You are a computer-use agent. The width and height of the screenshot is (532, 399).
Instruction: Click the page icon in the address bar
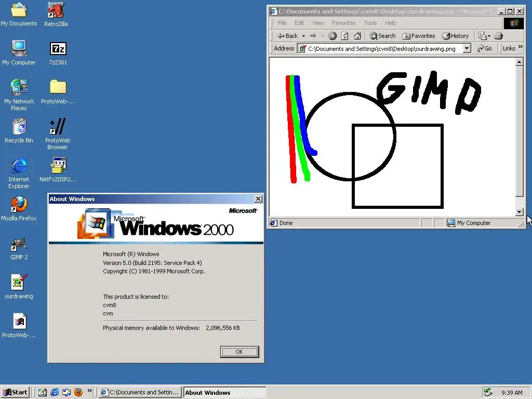(302, 48)
